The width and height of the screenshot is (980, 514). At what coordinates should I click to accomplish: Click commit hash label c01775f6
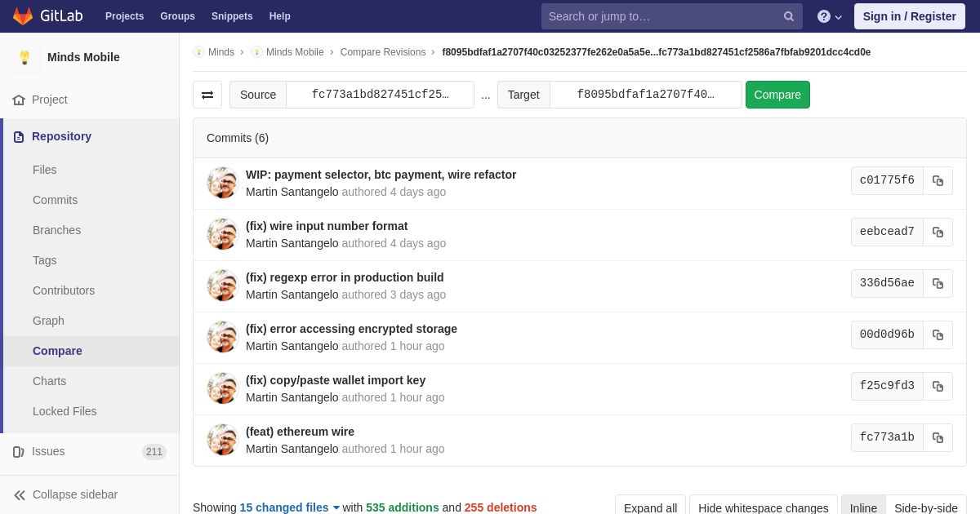point(887,180)
